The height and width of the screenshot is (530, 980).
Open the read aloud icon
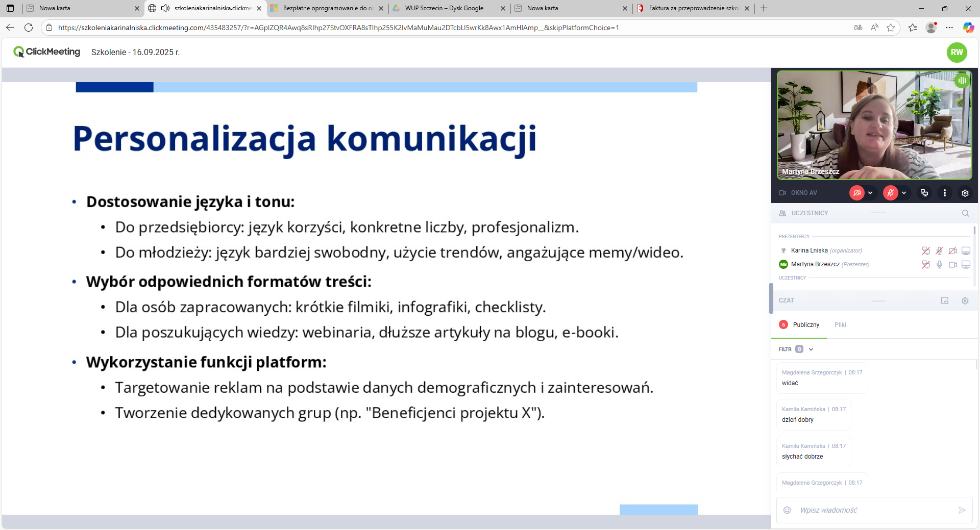click(874, 28)
